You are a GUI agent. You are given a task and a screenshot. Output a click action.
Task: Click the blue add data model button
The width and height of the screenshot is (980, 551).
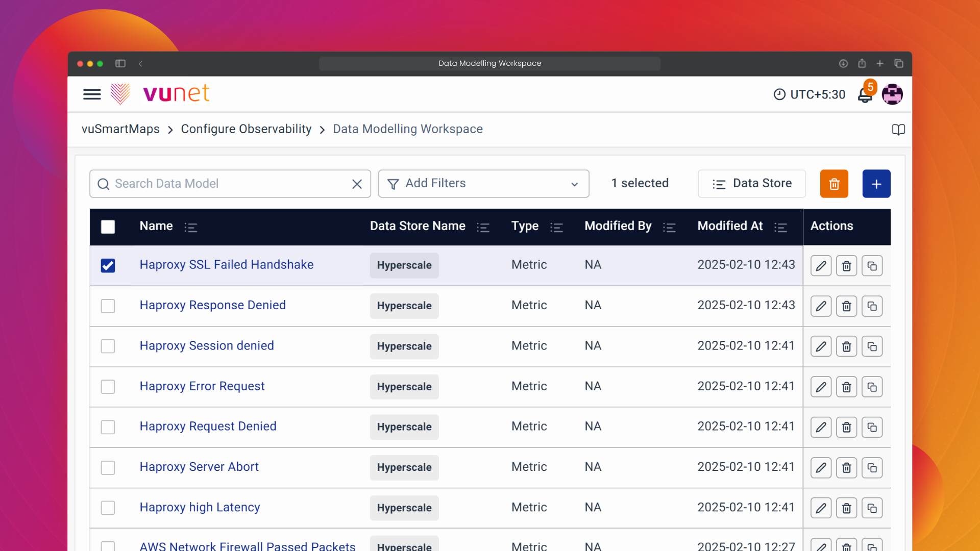(x=876, y=184)
